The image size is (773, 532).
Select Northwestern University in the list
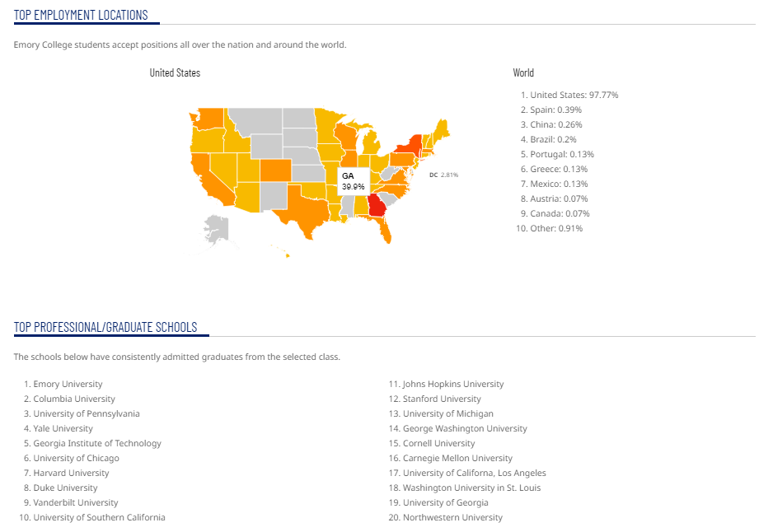tap(452, 517)
